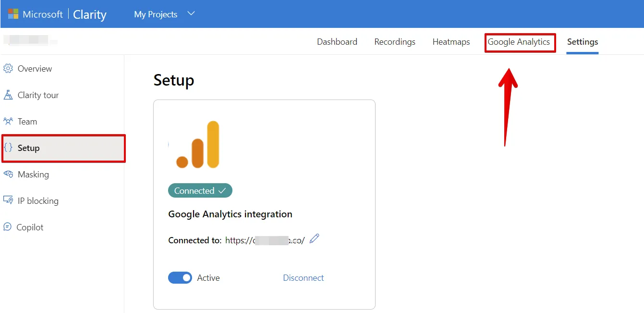The width and height of the screenshot is (644, 313).
Task: Go to the Google Analytics tab
Action: (x=519, y=42)
